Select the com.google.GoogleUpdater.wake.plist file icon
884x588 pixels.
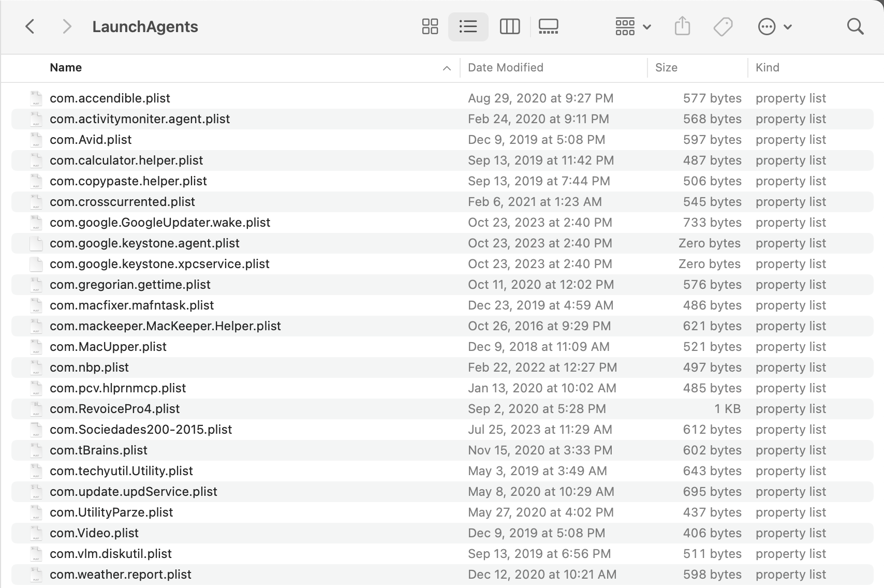pos(36,223)
